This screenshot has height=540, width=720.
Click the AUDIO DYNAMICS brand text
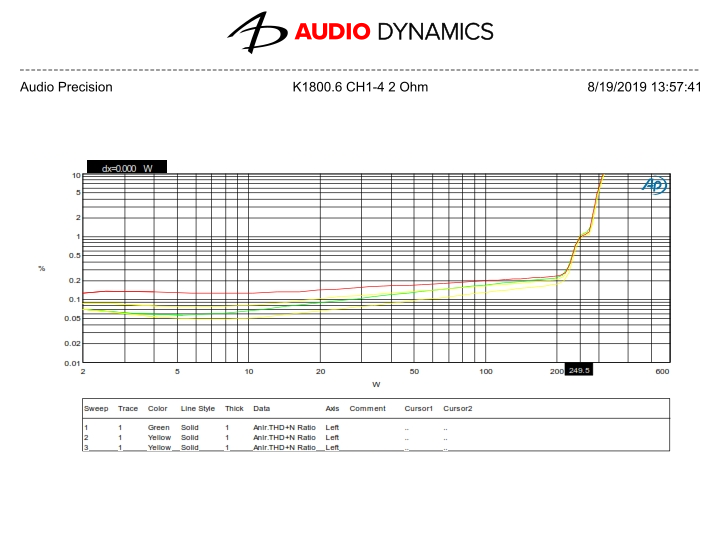click(x=393, y=32)
